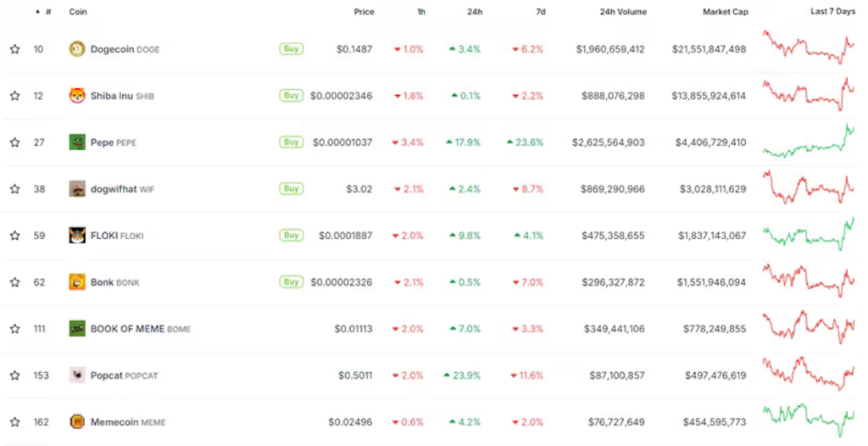This screenshot has height=446, width=868.
Task: Click the Dogecoin coin logo icon
Action: [x=77, y=49]
